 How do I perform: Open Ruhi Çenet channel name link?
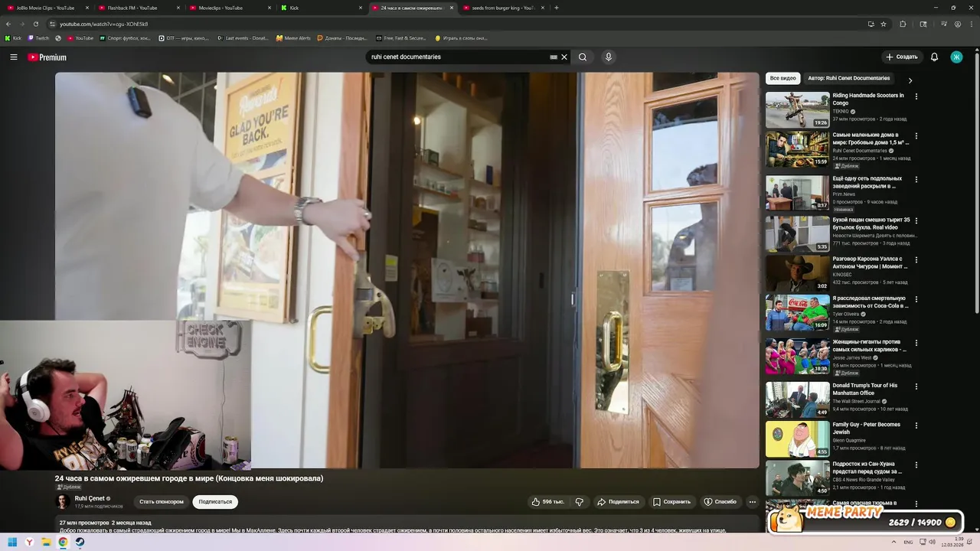coord(90,498)
